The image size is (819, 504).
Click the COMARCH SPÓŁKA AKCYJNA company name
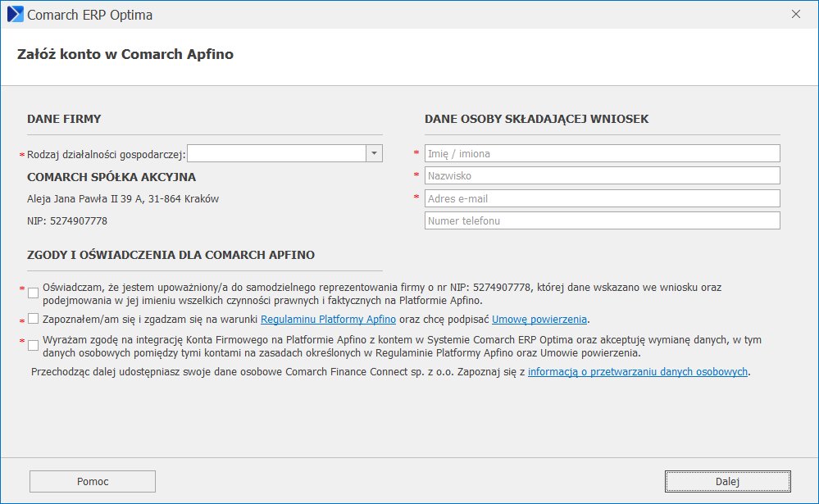click(111, 177)
